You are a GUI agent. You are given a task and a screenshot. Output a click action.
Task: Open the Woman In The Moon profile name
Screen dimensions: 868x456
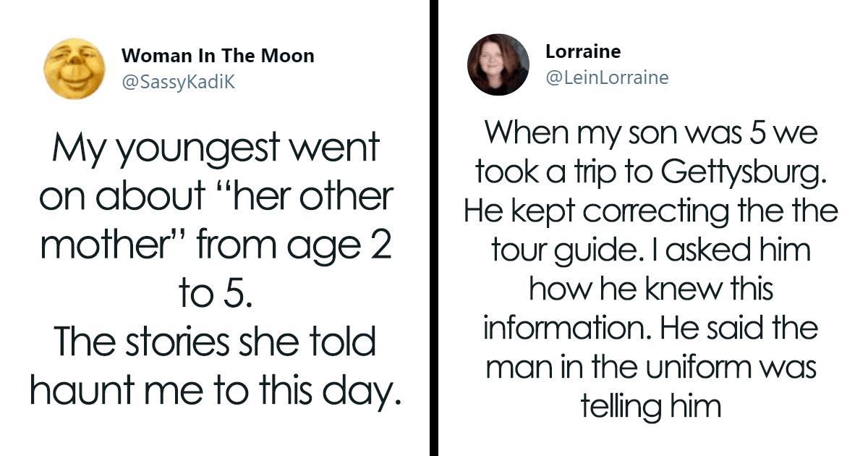(x=218, y=56)
